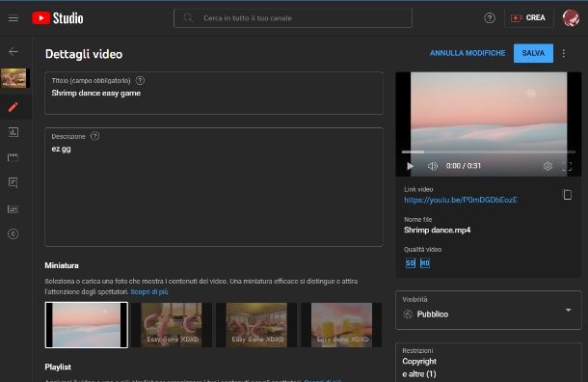
Task: Open the three-dot options menu
Action: pyautogui.click(x=564, y=53)
